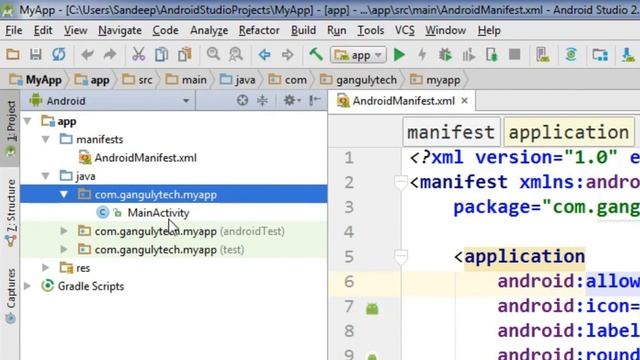Paste using the clipboard icon
This screenshot has width=640, height=360.
pyautogui.click(x=184, y=54)
